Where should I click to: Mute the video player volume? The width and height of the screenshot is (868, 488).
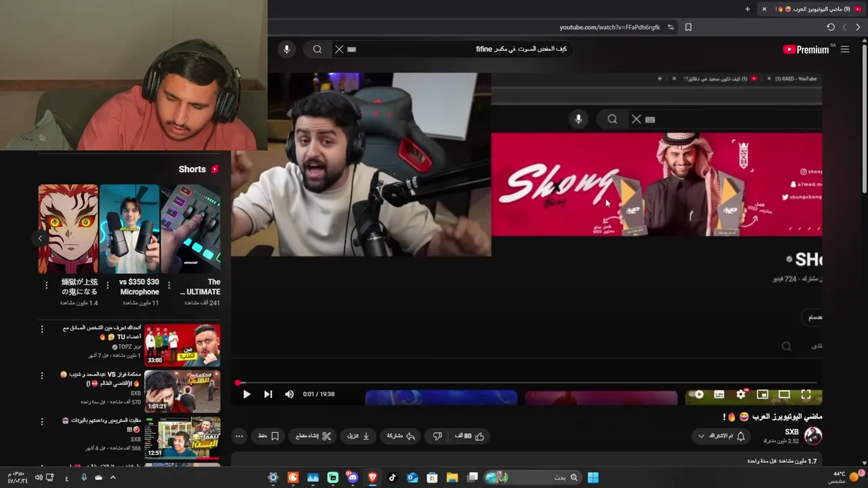coord(290,394)
